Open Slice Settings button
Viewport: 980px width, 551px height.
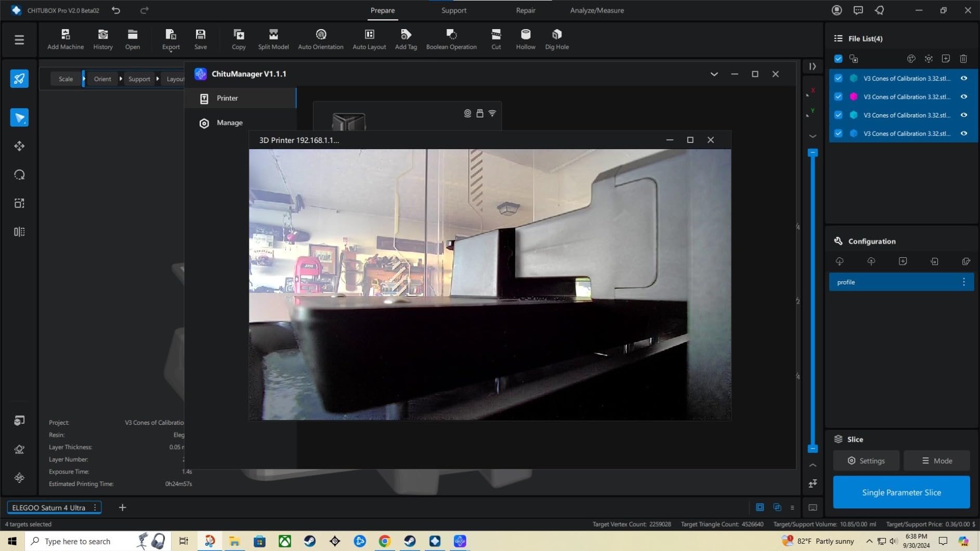[866, 461]
